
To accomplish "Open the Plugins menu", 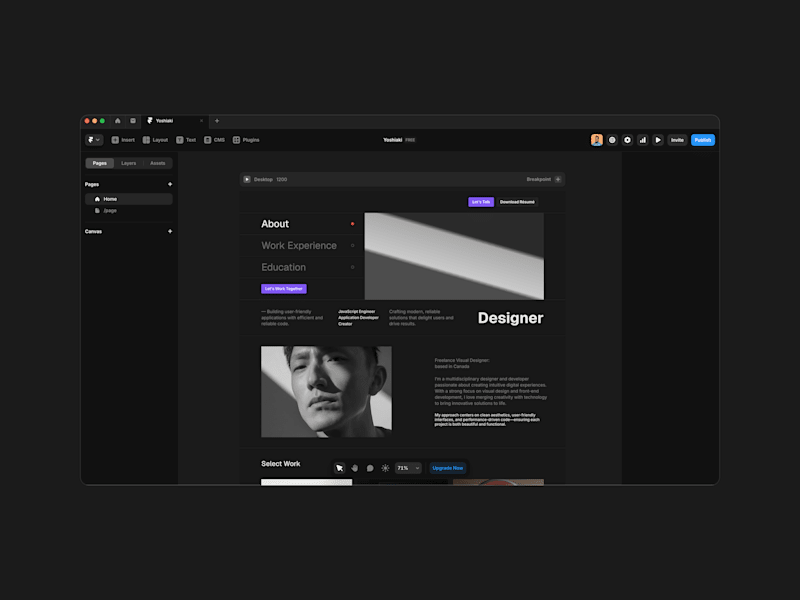I will [246, 140].
